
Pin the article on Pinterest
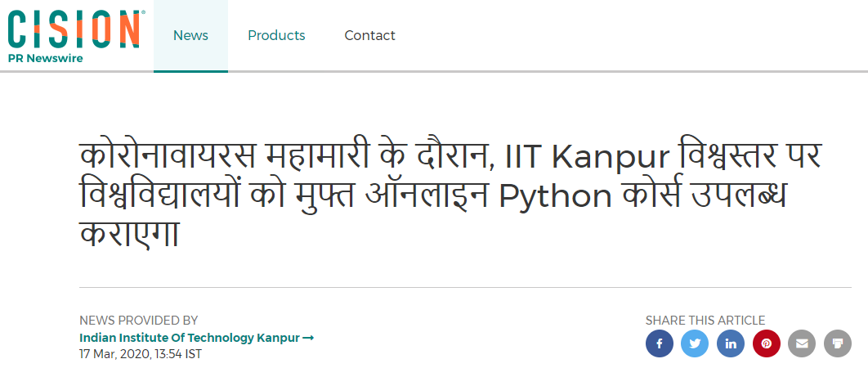point(767,343)
